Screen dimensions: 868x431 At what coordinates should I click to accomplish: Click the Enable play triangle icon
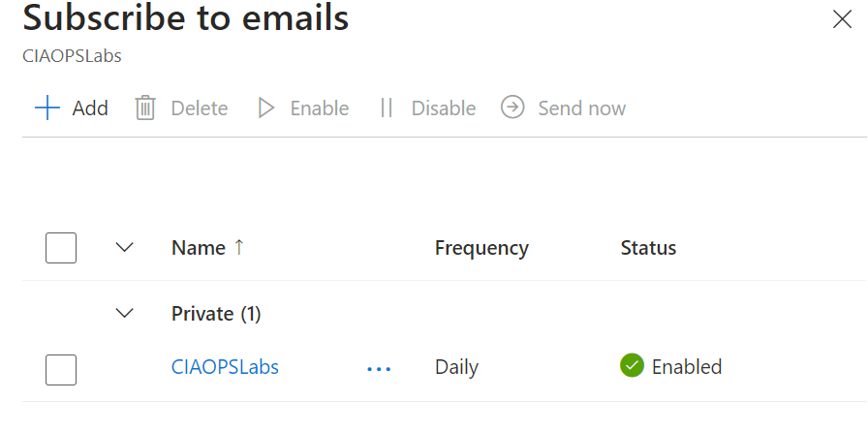tap(266, 108)
